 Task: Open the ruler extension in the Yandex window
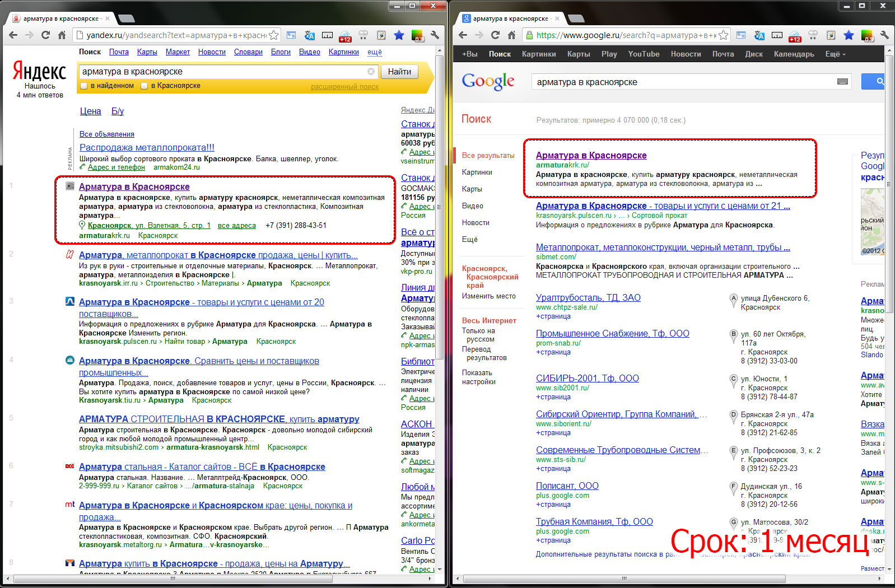(x=327, y=35)
